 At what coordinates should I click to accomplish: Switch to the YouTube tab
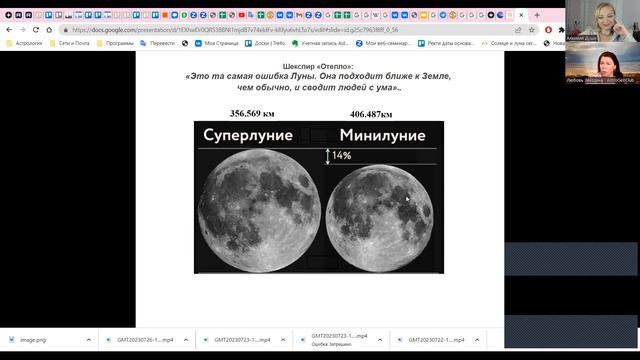[x=242, y=15]
